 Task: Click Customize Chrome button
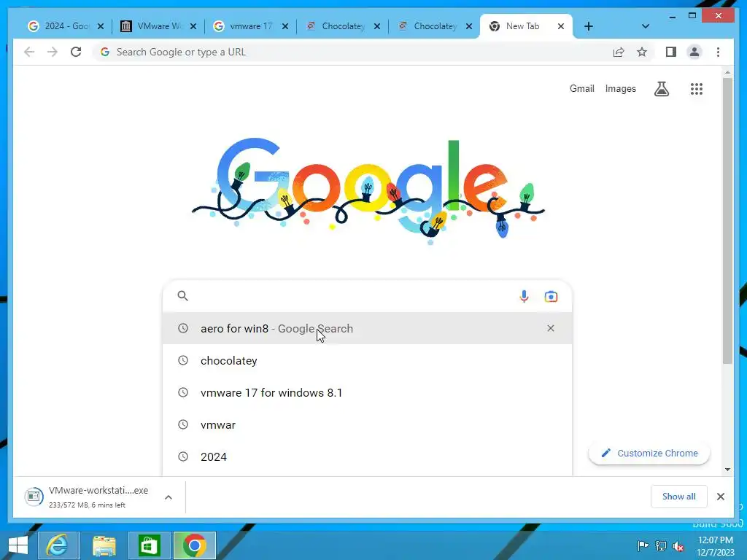649,454
